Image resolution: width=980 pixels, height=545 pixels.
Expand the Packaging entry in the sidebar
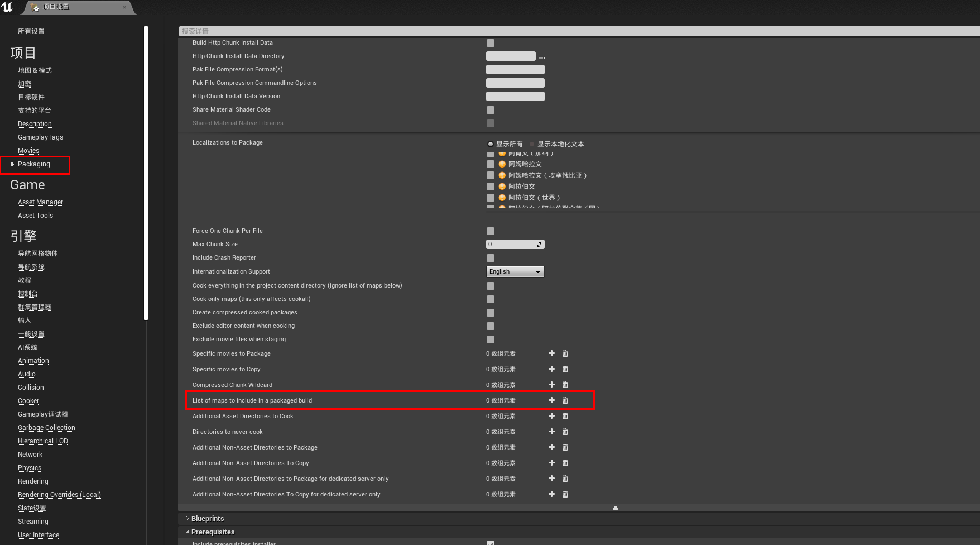tap(12, 164)
